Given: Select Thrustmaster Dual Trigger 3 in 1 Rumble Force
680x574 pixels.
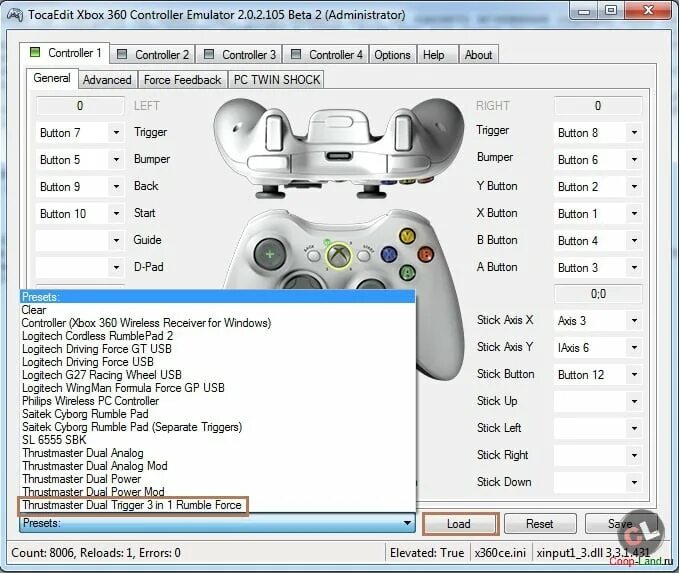Looking at the screenshot, I should 217,505.
